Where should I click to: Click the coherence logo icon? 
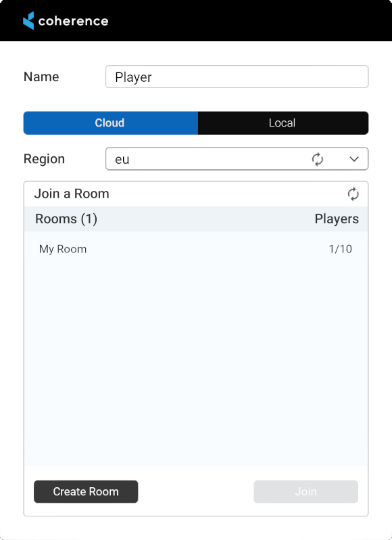[28, 21]
